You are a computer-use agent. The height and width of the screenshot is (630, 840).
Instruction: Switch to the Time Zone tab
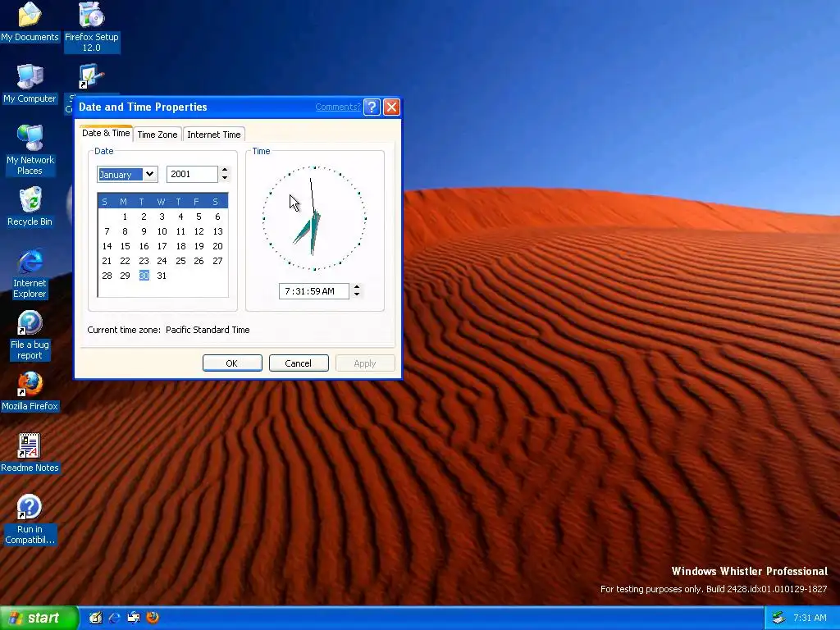coord(157,135)
